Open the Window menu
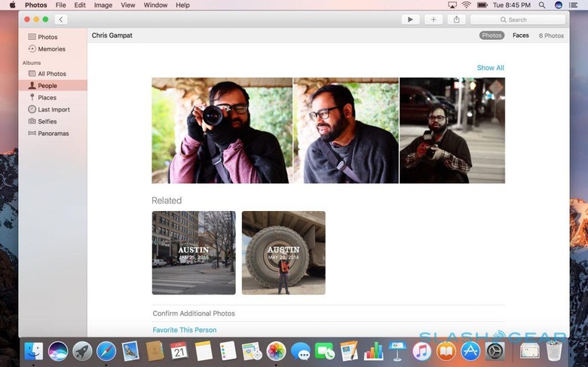Screen dimensions: 588x367 pos(155,5)
